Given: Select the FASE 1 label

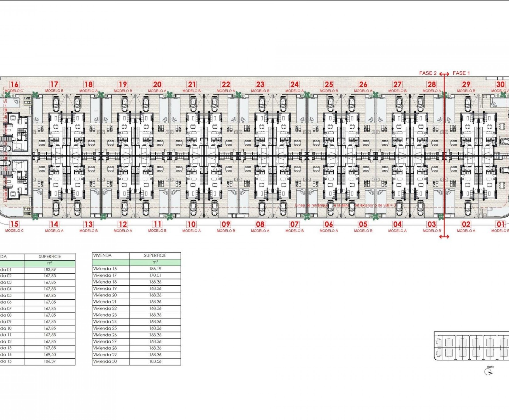Looking at the screenshot, I should [461, 73].
